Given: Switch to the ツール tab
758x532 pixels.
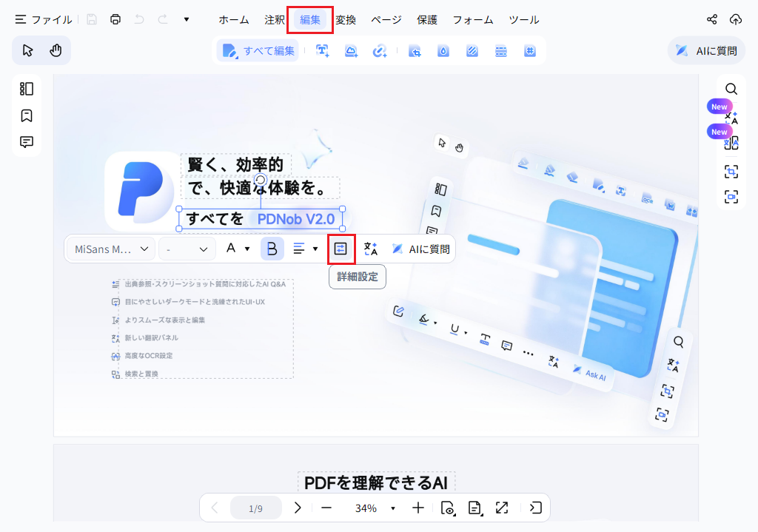Looking at the screenshot, I should (x=523, y=20).
